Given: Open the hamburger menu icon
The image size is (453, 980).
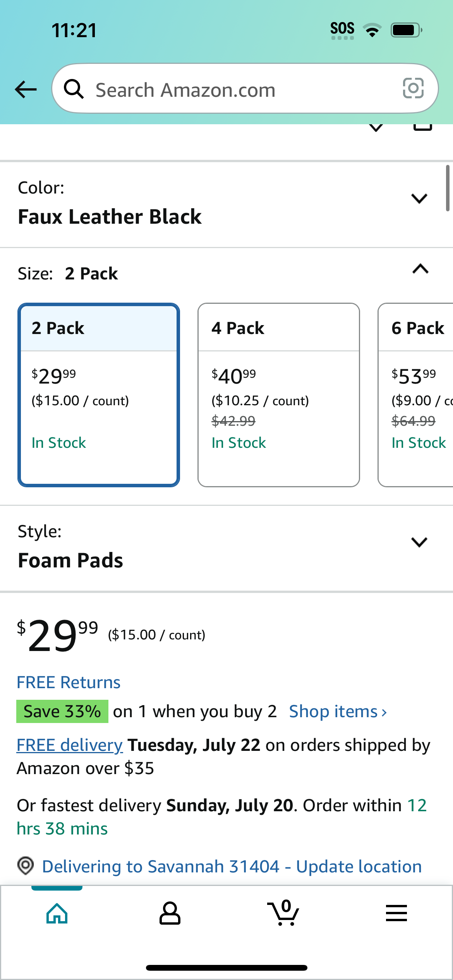Looking at the screenshot, I should pos(396,913).
